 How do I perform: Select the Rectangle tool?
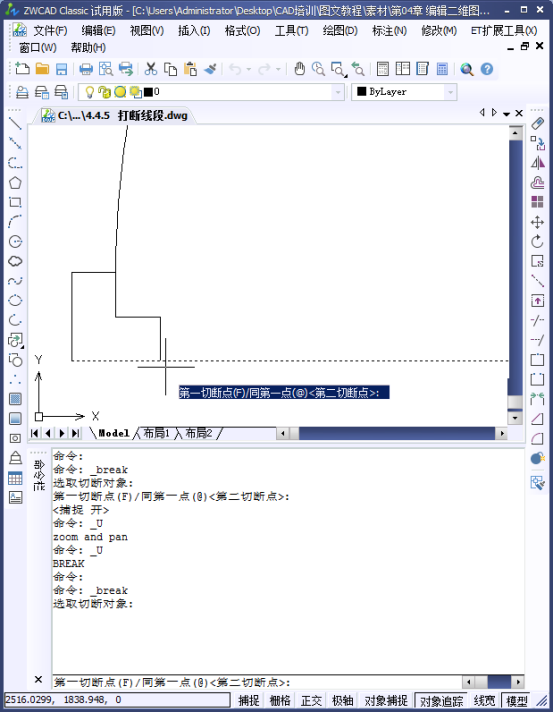(15, 202)
